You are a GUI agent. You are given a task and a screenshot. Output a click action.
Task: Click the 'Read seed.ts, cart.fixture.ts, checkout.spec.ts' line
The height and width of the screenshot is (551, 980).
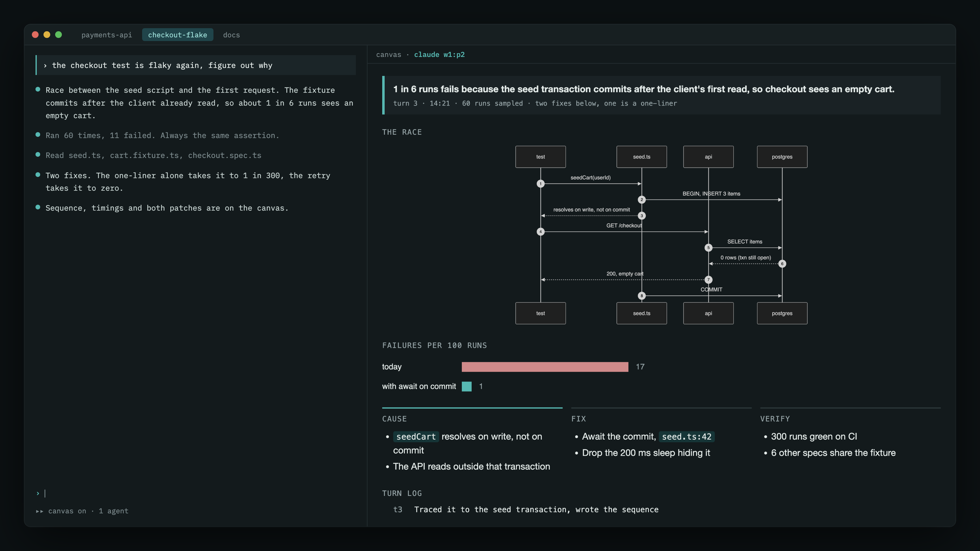coord(153,155)
